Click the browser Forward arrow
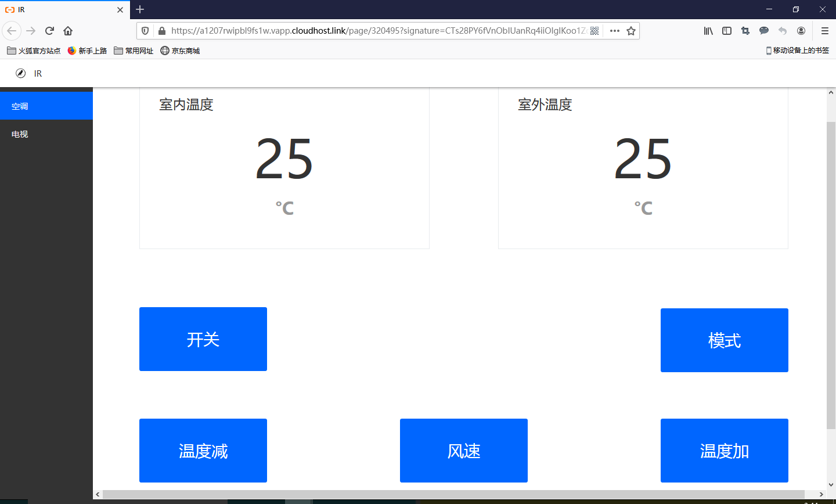836x504 pixels. point(31,31)
